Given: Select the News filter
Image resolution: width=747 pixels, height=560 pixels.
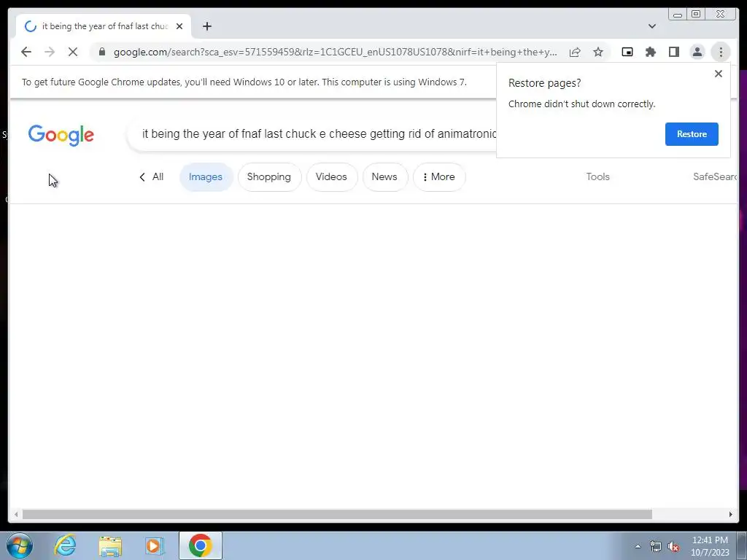Looking at the screenshot, I should point(384,176).
